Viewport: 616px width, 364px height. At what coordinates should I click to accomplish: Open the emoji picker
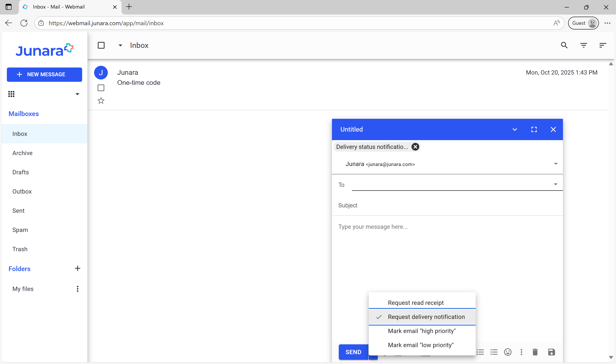coord(508,352)
